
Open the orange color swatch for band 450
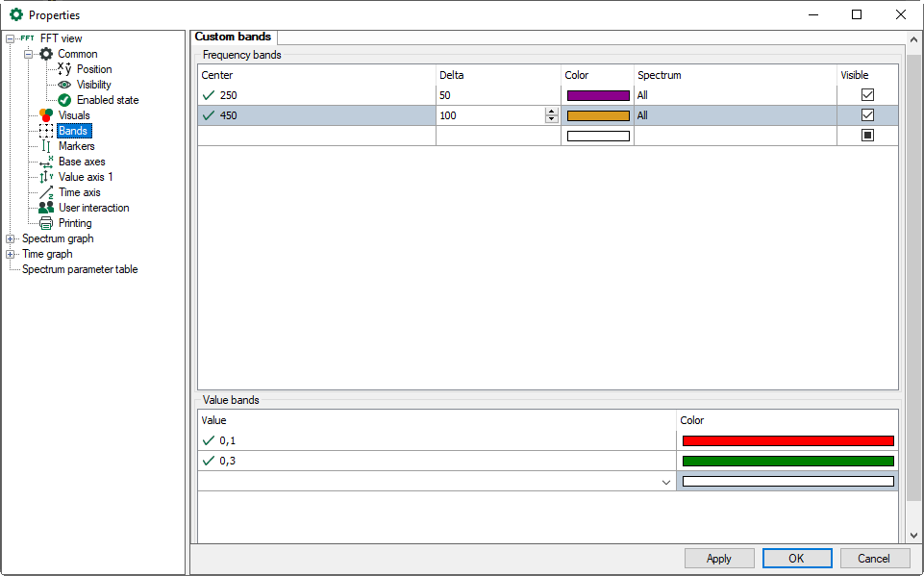click(x=598, y=115)
